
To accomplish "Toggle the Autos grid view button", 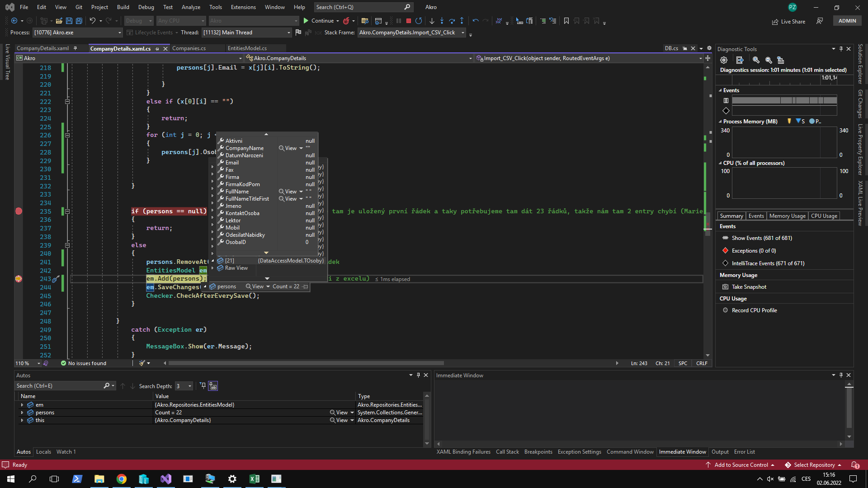I will (213, 386).
